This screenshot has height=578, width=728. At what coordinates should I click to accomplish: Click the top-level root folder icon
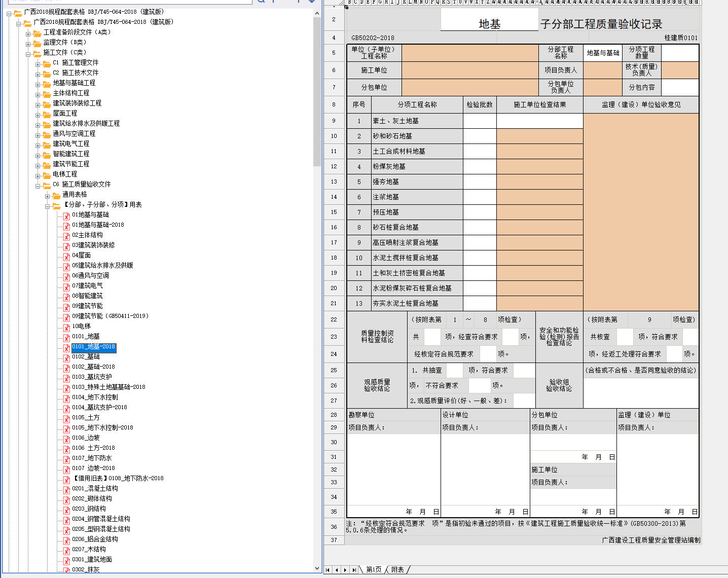(18, 13)
